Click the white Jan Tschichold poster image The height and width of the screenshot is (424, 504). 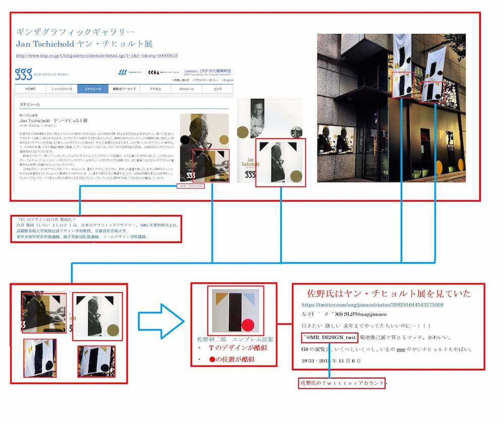[x=270, y=141]
